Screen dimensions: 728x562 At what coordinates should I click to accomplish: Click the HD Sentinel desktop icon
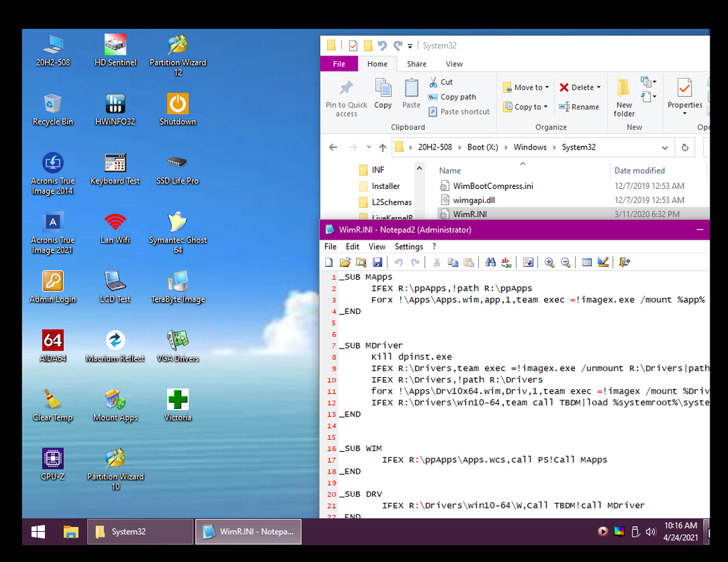115,50
